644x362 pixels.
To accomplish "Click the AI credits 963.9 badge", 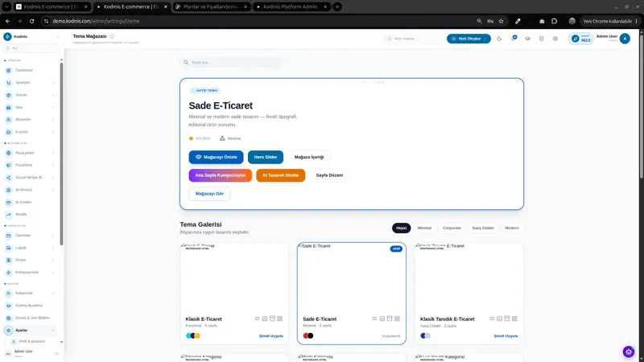I will click(580, 39).
